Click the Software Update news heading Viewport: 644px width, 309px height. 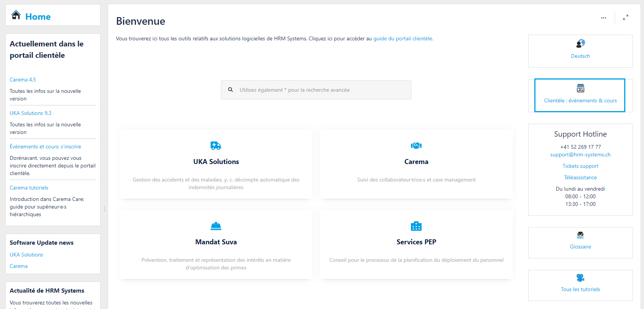[x=42, y=243]
